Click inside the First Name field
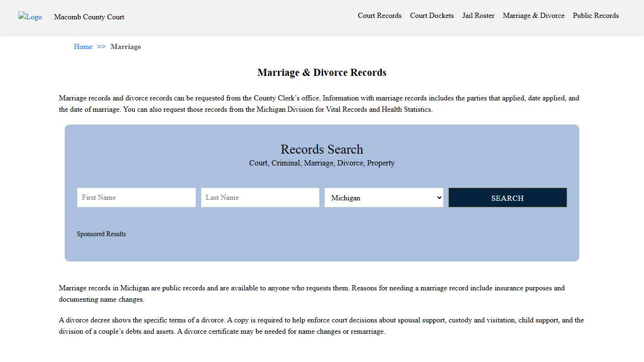The image size is (644, 362). (x=136, y=197)
